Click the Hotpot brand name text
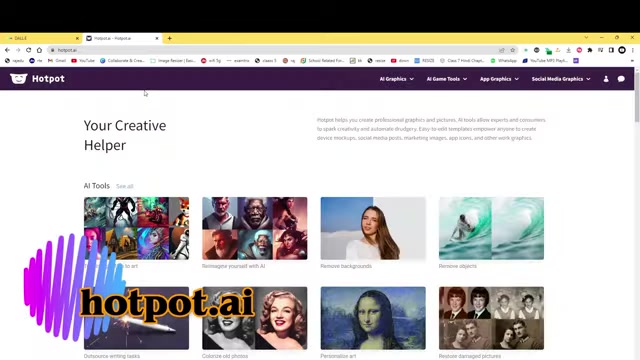 coord(48,79)
